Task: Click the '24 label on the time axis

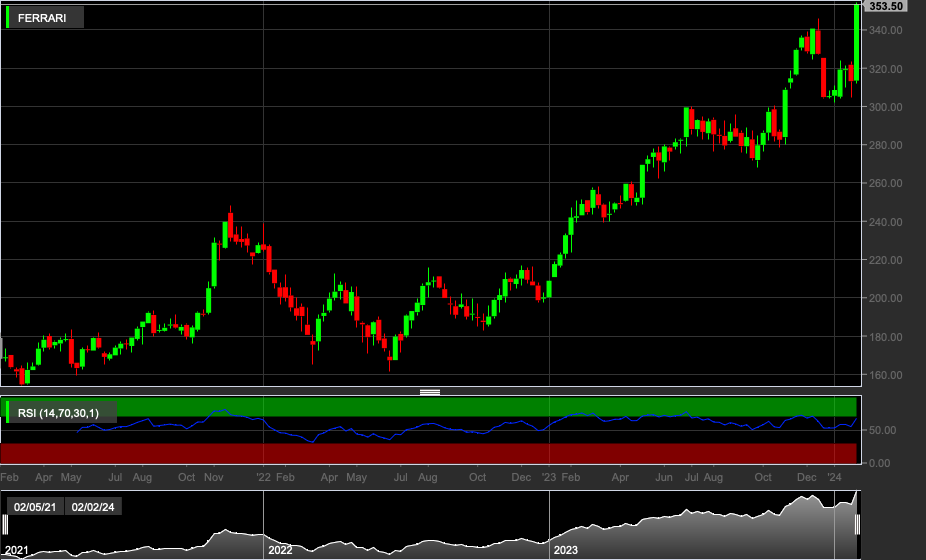Action: (834, 477)
